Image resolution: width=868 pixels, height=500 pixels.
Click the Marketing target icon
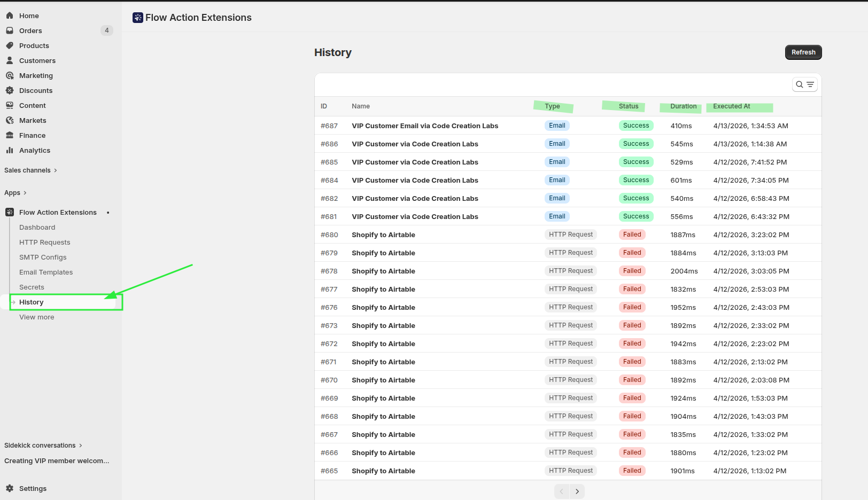10,75
